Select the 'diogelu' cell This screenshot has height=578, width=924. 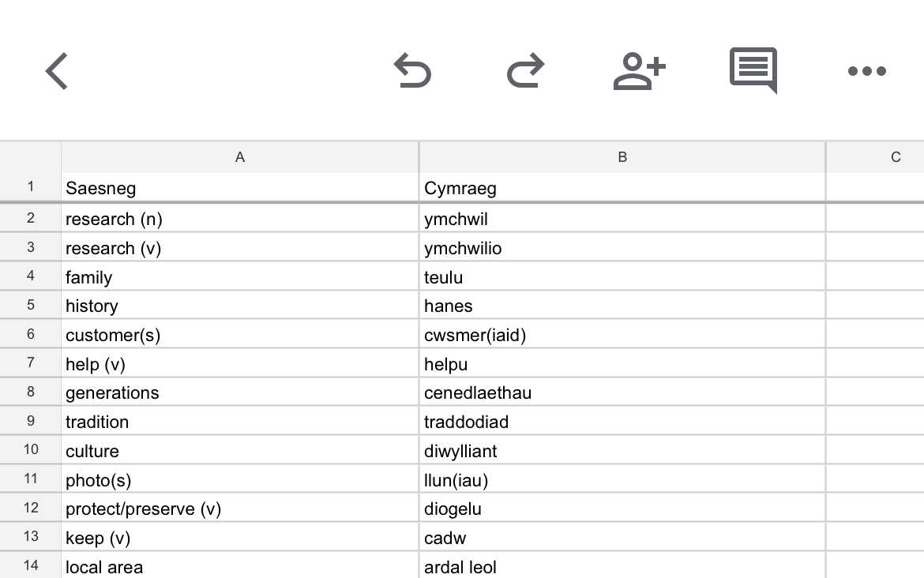[x=622, y=508]
